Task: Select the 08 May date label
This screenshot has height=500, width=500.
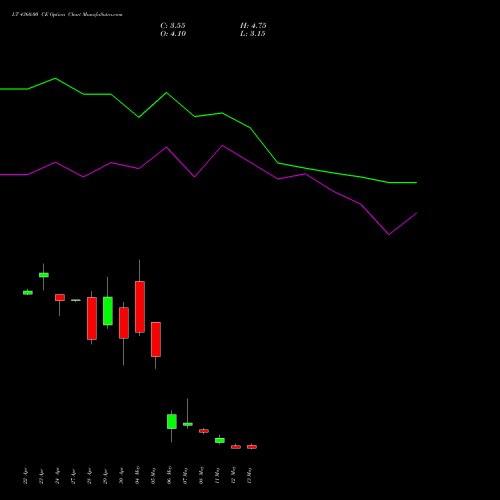Action: [202, 475]
